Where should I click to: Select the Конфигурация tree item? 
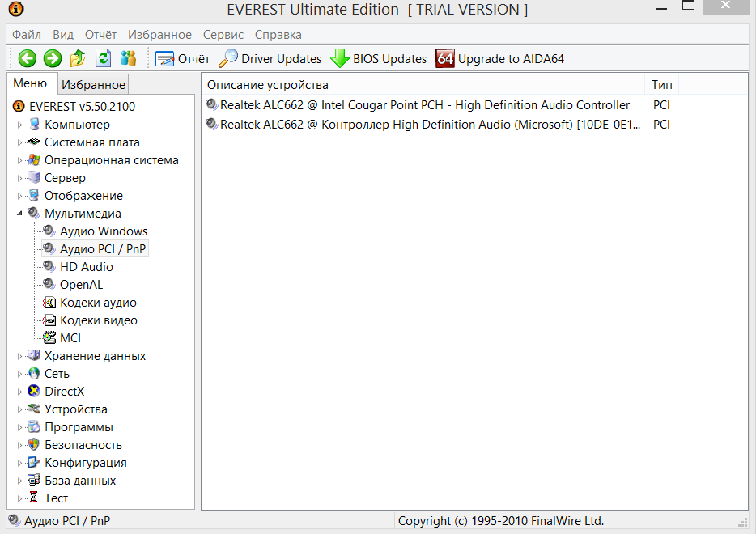(x=85, y=463)
